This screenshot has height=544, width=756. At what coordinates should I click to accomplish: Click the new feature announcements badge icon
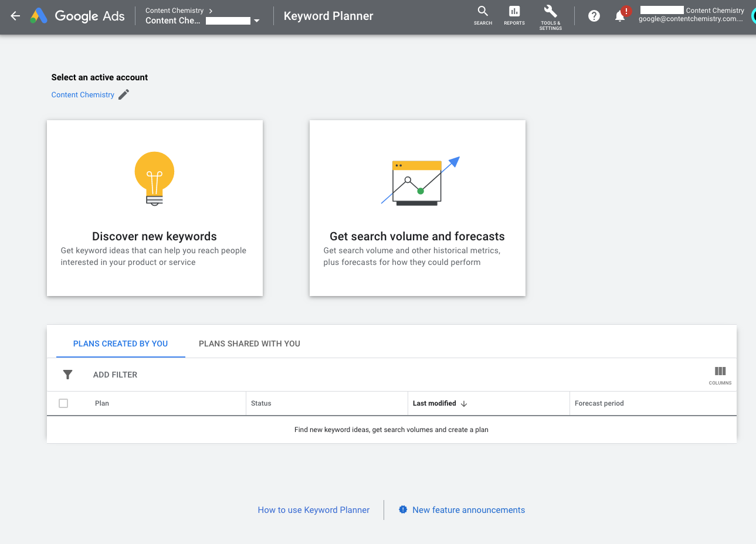(x=403, y=510)
